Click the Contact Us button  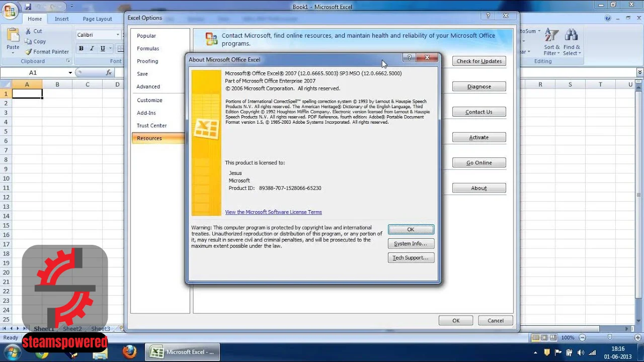click(479, 112)
